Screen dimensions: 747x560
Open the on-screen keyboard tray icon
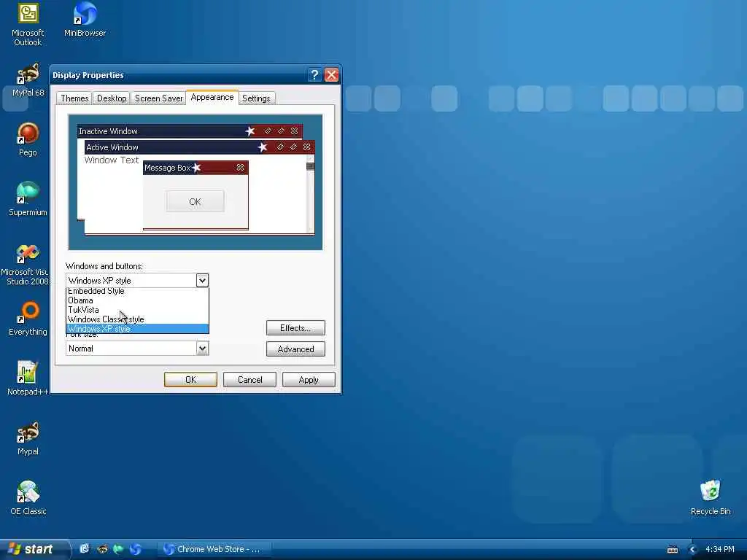point(673,550)
